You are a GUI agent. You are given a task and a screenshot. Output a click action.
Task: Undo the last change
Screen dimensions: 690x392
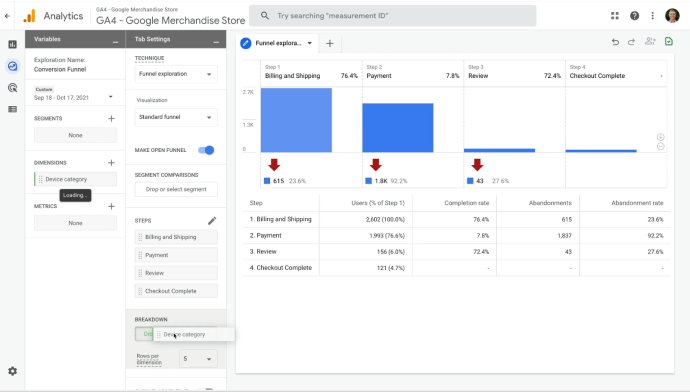(615, 42)
